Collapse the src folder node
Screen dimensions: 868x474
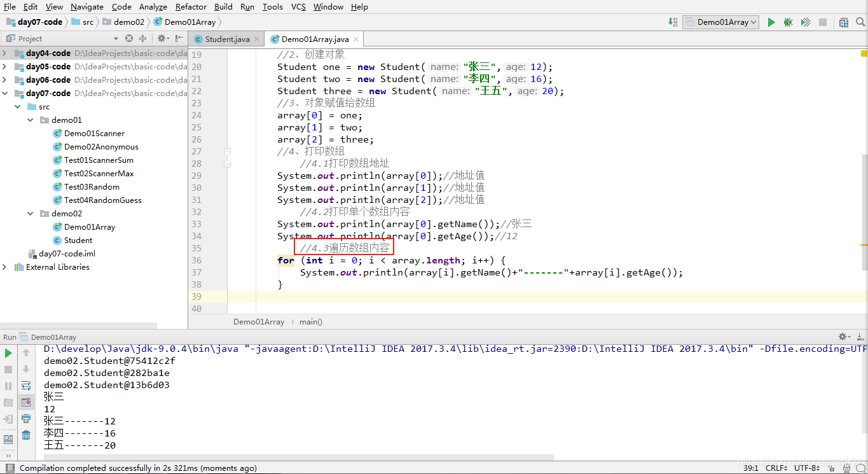(x=18, y=107)
